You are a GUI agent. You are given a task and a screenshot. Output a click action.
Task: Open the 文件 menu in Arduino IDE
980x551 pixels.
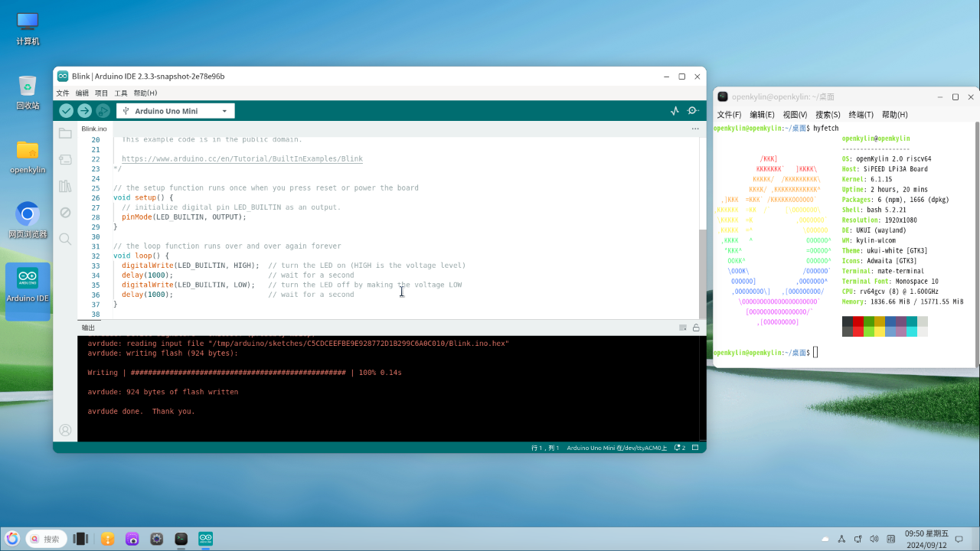pos(63,93)
